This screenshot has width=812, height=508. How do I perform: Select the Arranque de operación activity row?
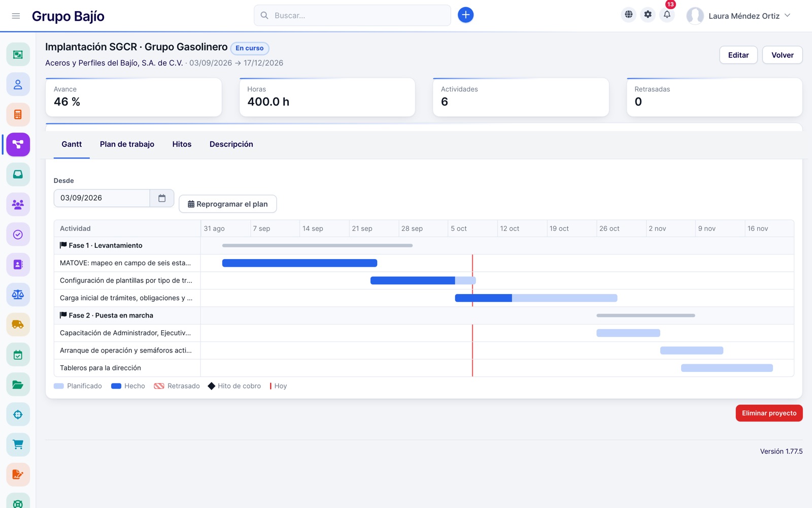[x=424, y=351]
